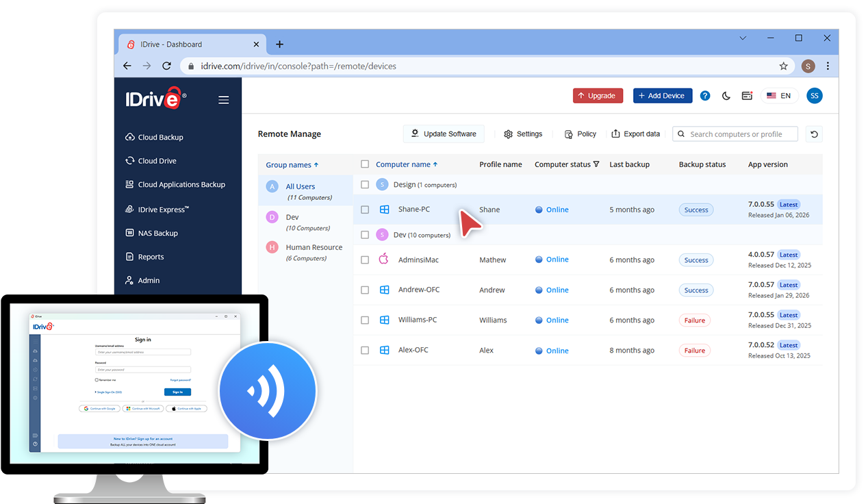Click the Success badge for AdminsiMac
The width and height of the screenshot is (868, 504).
(696, 260)
